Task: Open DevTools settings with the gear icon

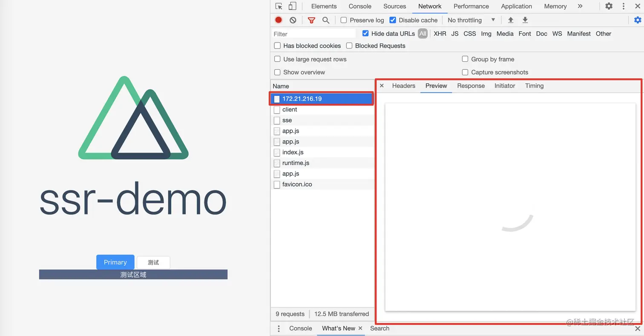Action: (609, 6)
